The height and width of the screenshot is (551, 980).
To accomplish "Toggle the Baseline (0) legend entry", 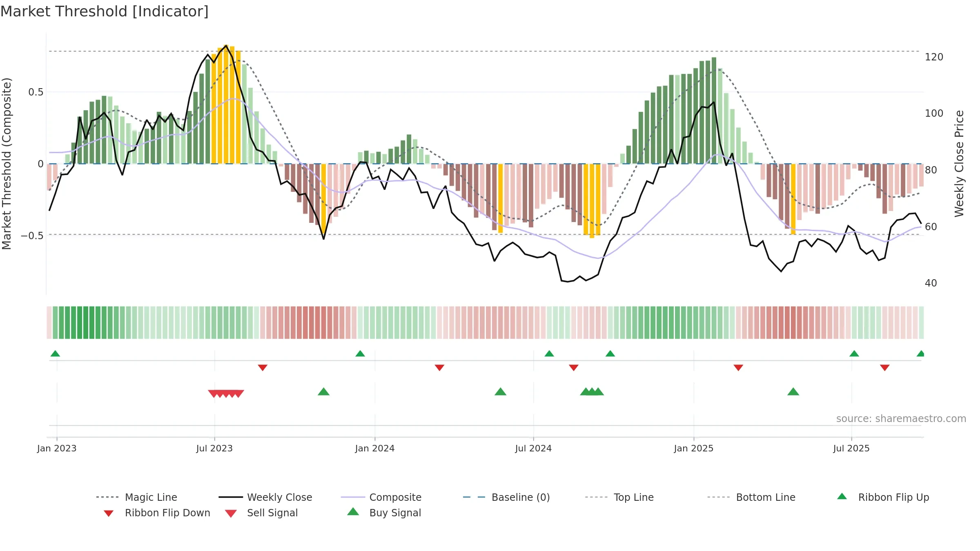I will point(507,497).
